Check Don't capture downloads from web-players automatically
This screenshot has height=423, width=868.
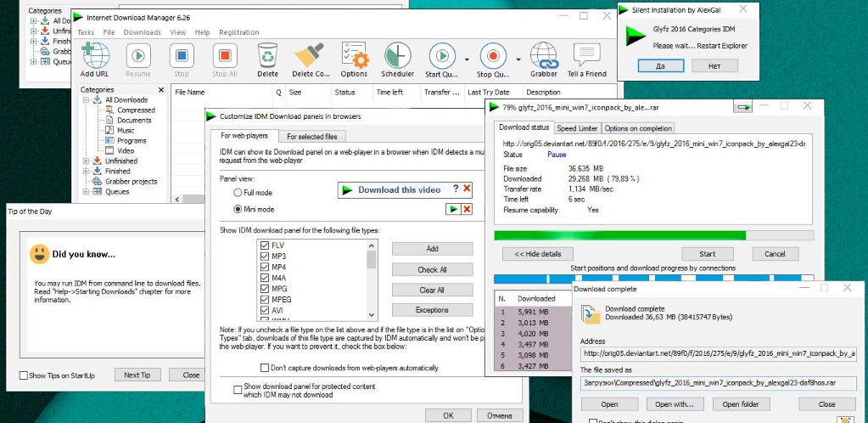pos(264,368)
